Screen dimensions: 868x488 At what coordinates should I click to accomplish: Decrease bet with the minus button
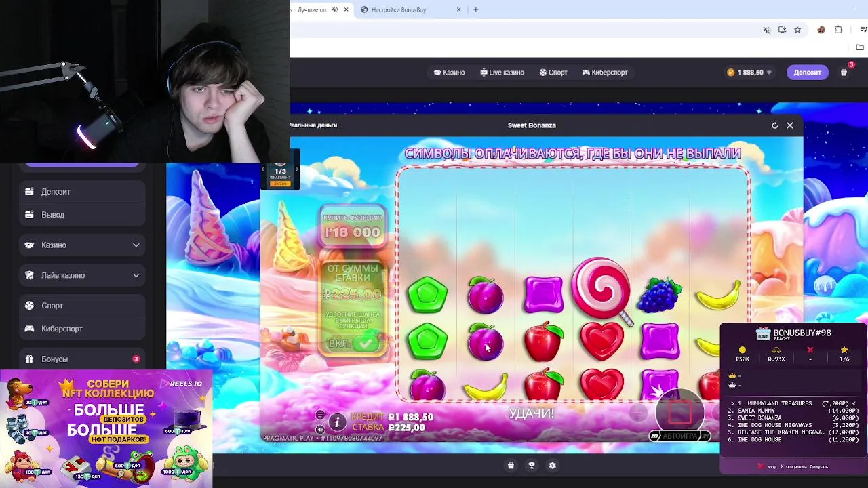pyautogui.click(x=638, y=413)
